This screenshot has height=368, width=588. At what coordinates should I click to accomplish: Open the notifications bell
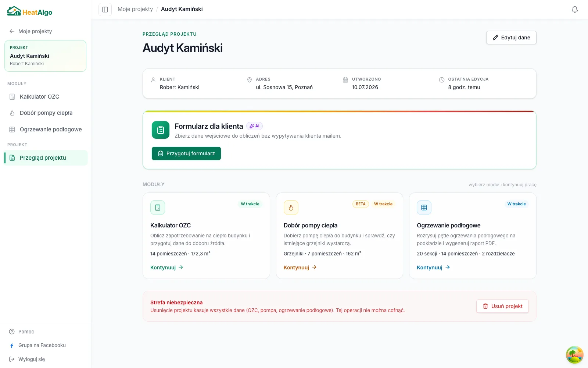coord(575,10)
